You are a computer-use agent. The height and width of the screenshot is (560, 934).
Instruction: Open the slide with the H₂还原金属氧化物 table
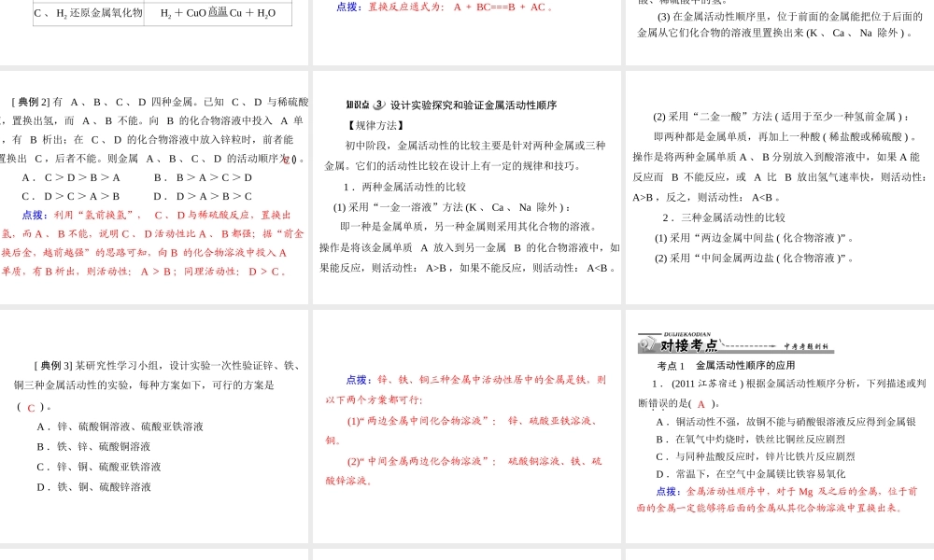click(154, 32)
